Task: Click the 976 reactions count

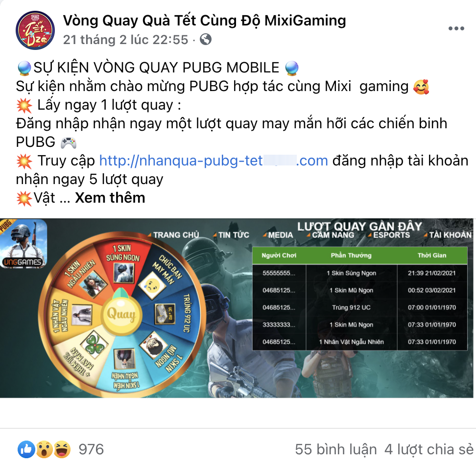Action: (x=91, y=449)
